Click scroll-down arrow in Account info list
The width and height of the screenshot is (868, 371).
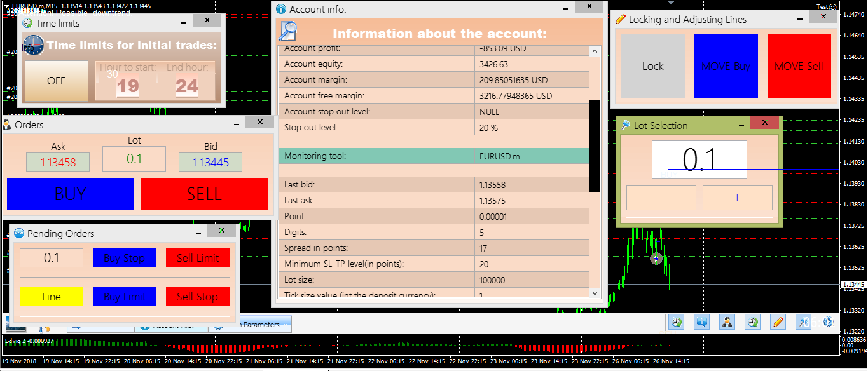[595, 293]
